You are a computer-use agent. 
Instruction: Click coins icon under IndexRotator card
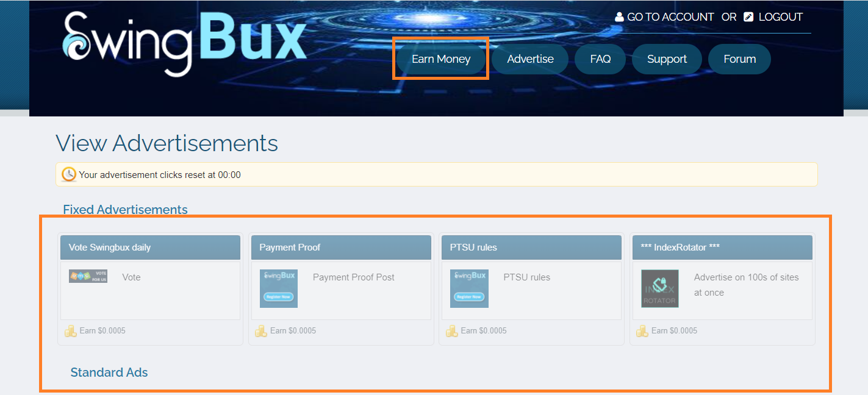coord(642,331)
